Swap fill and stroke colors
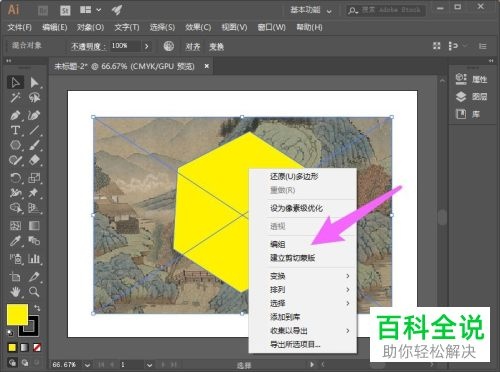 coord(37,308)
